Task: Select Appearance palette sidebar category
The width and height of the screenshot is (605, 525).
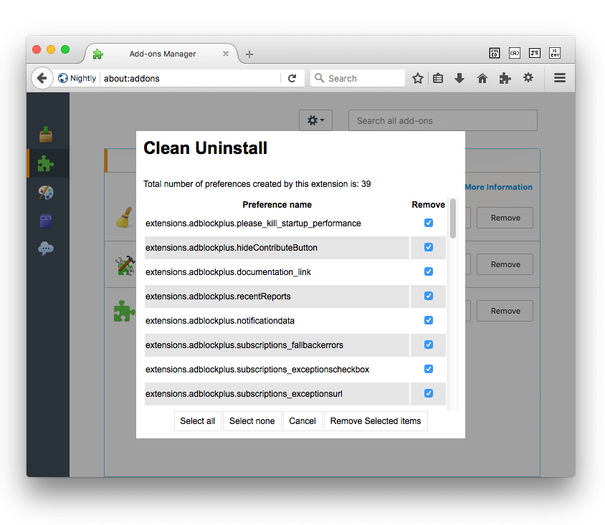Action: coord(46,192)
